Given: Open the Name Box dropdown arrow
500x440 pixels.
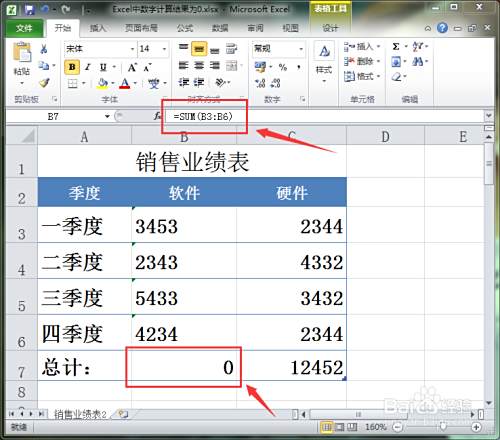Looking at the screenshot, I should [107, 116].
